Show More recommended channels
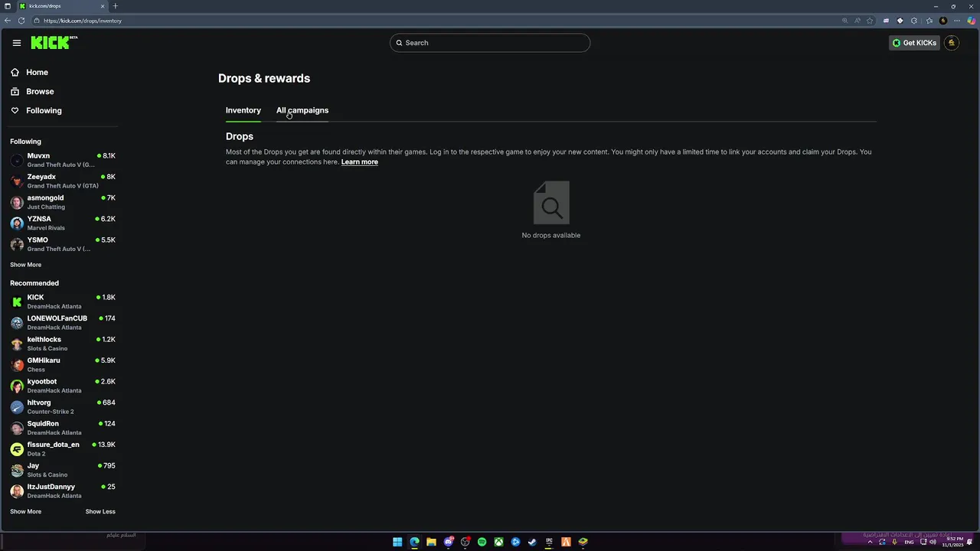This screenshot has height=551, width=980. point(25,511)
